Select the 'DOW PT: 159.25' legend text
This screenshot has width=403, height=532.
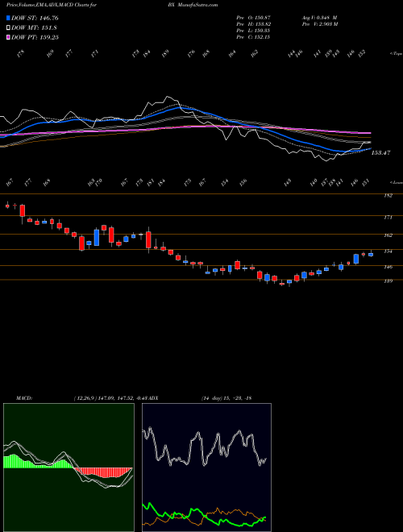click(x=35, y=37)
